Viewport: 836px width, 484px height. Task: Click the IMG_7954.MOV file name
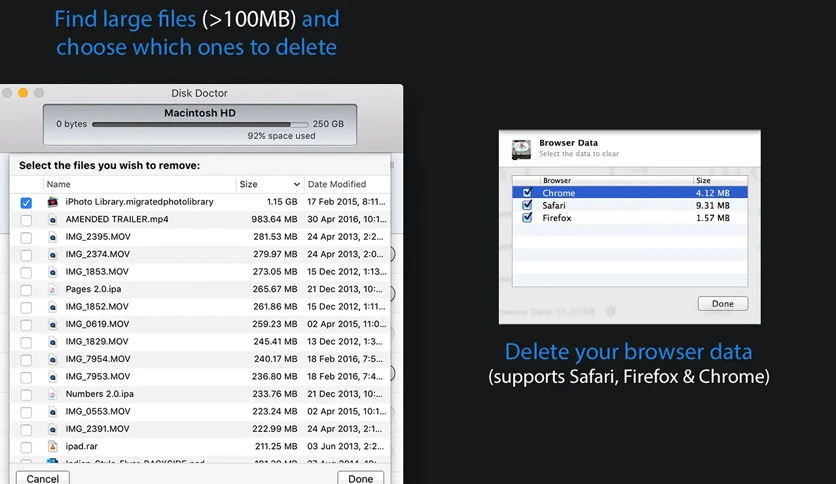pyautogui.click(x=98, y=359)
